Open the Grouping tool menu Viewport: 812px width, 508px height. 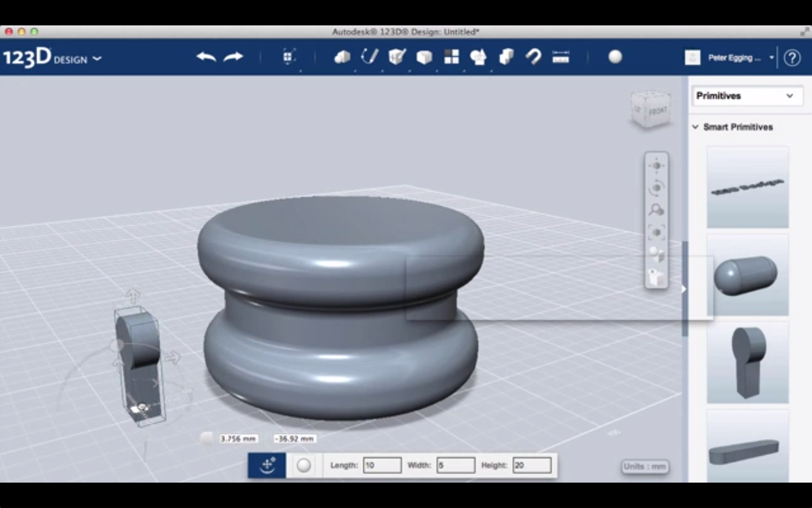tap(478, 57)
